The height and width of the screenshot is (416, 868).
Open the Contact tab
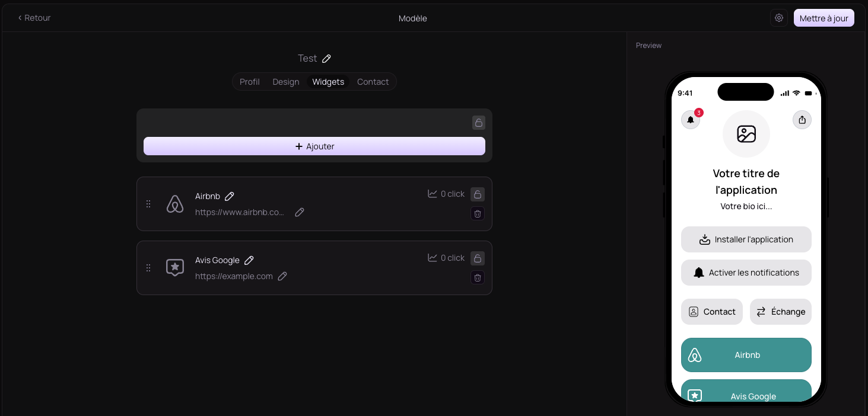click(373, 82)
